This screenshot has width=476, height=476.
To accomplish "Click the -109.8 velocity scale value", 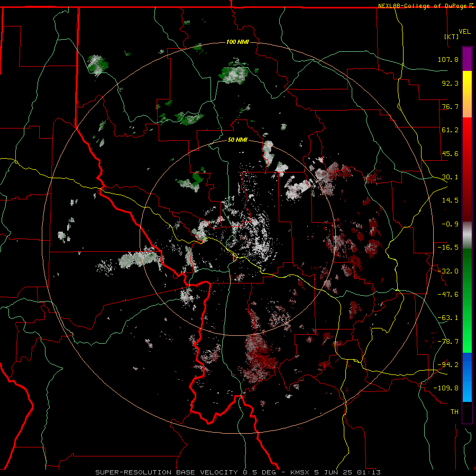I will click(x=446, y=388).
